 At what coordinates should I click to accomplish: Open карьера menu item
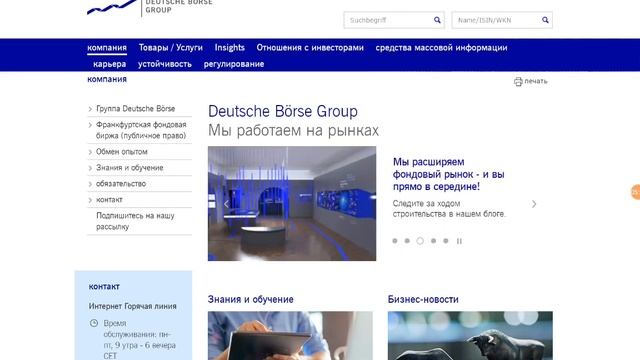click(109, 64)
